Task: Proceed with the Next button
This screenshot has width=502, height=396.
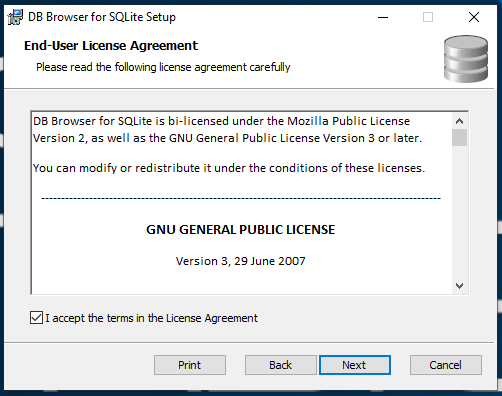Action: click(x=355, y=365)
